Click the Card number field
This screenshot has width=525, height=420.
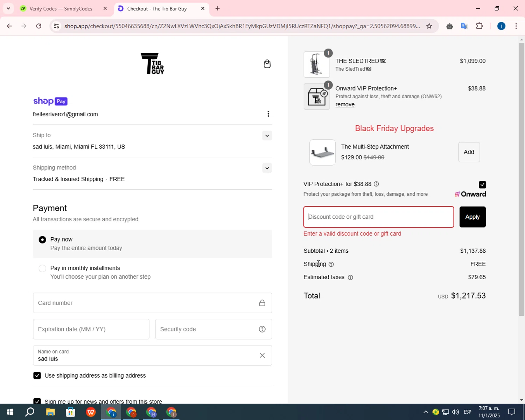pos(152,303)
